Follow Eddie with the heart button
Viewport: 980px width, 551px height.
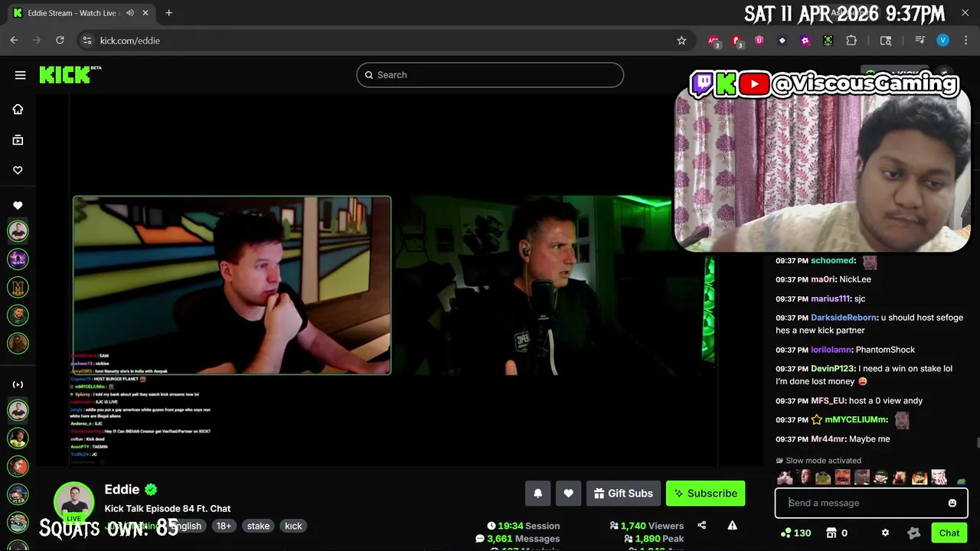[x=568, y=494]
